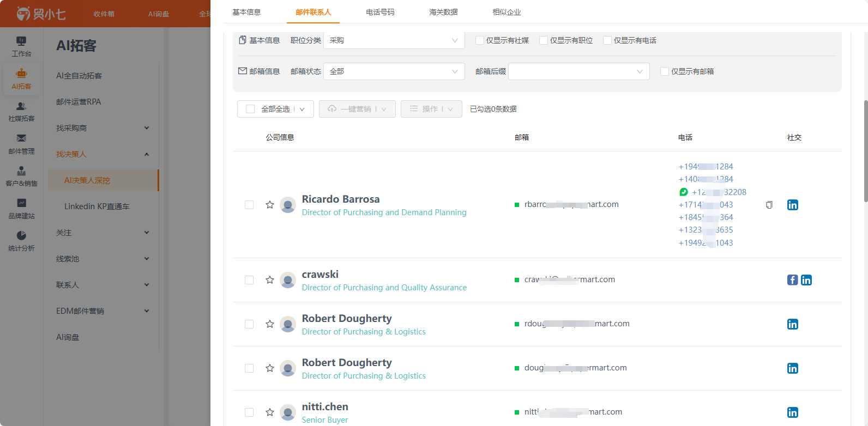Copy Ricardo Barrosa's phone numbers

coord(769,205)
